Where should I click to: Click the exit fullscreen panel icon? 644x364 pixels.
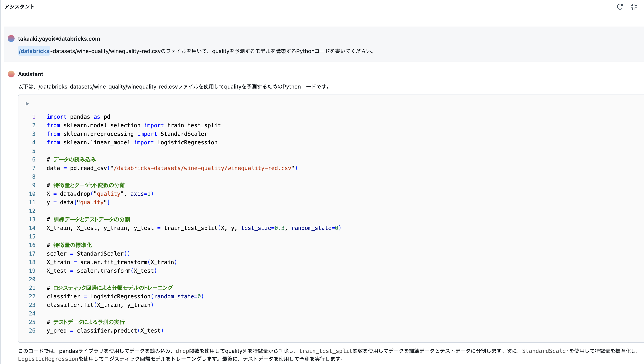(x=634, y=7)
